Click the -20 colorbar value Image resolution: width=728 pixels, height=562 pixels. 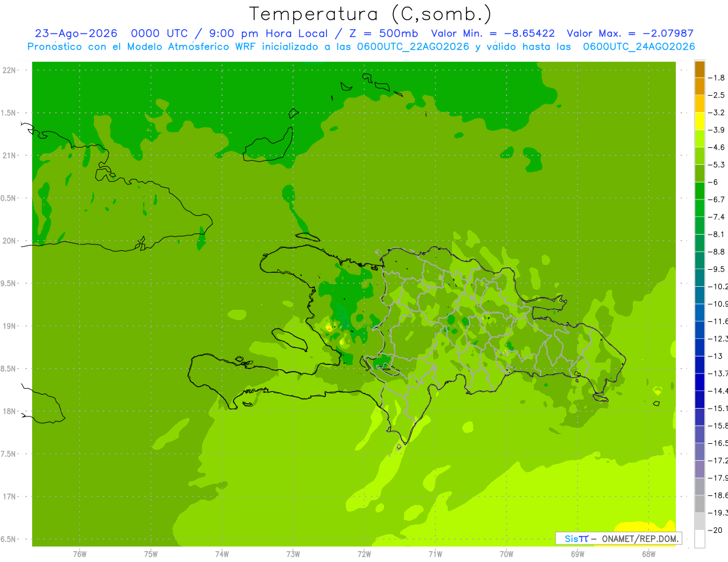point(716,530)
